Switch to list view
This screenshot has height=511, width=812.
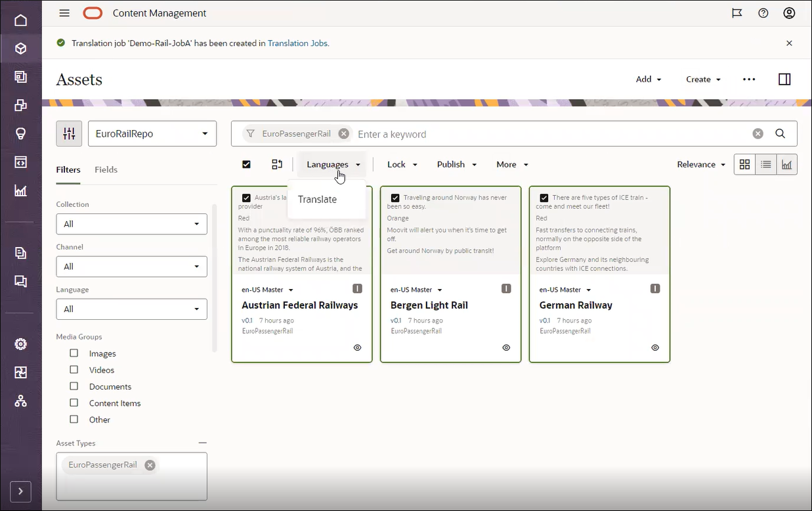pyautogui.click(x=766, y=164)
